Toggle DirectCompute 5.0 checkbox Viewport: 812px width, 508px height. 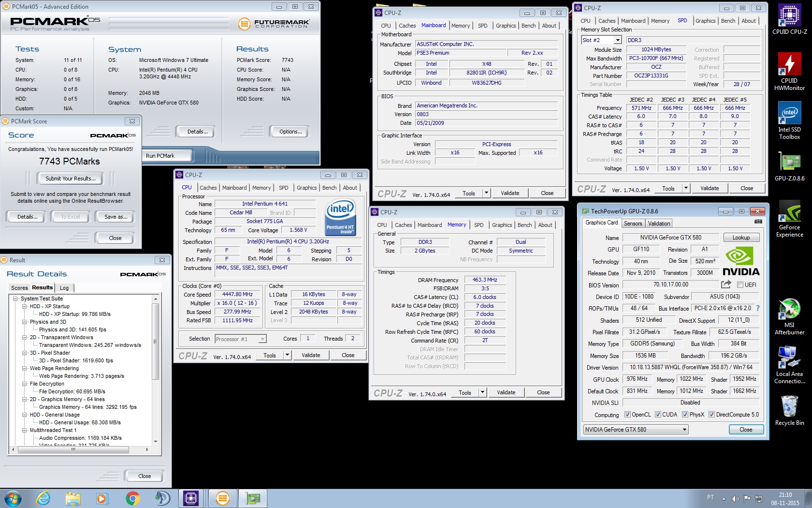tap(711, 414)
